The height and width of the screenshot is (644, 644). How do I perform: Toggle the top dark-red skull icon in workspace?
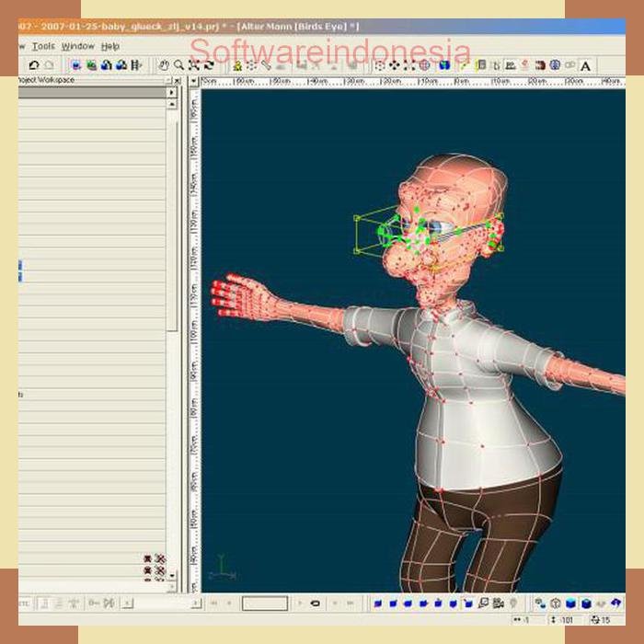click(x=147, y=558)
